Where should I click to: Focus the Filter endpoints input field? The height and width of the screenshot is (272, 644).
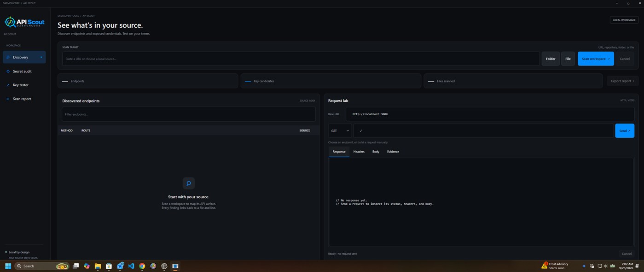coord(189,114)
